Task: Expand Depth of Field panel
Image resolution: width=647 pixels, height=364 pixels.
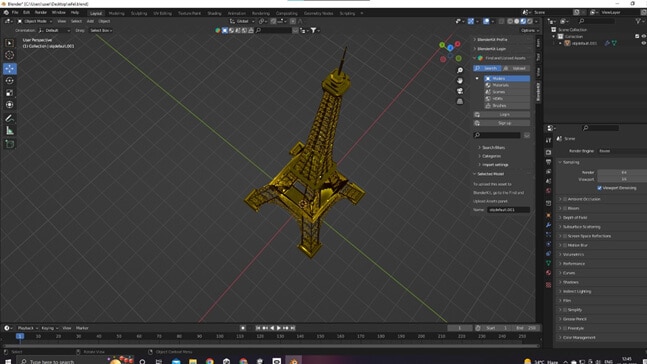Action: (x=575, y=217)
